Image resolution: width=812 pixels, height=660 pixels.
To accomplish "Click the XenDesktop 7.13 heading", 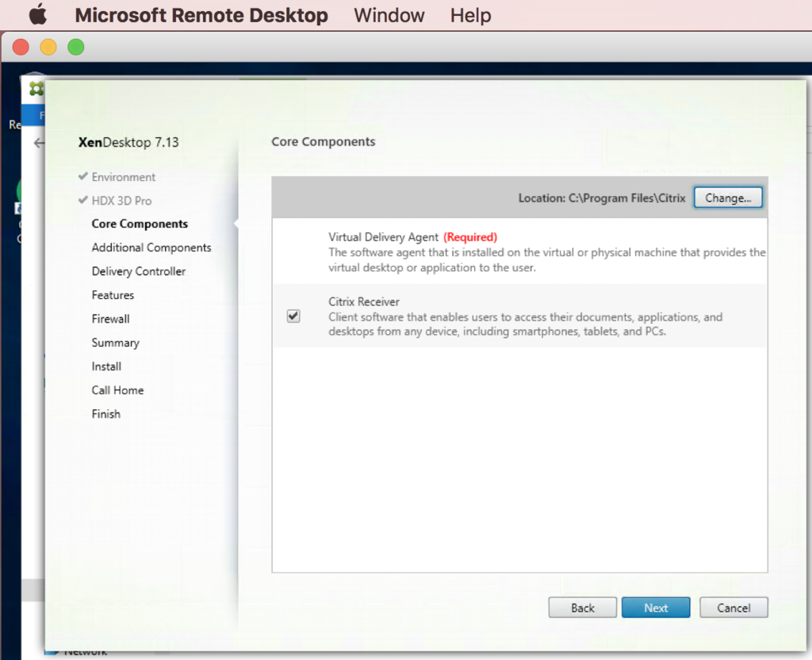I will (x=128, y=143).
